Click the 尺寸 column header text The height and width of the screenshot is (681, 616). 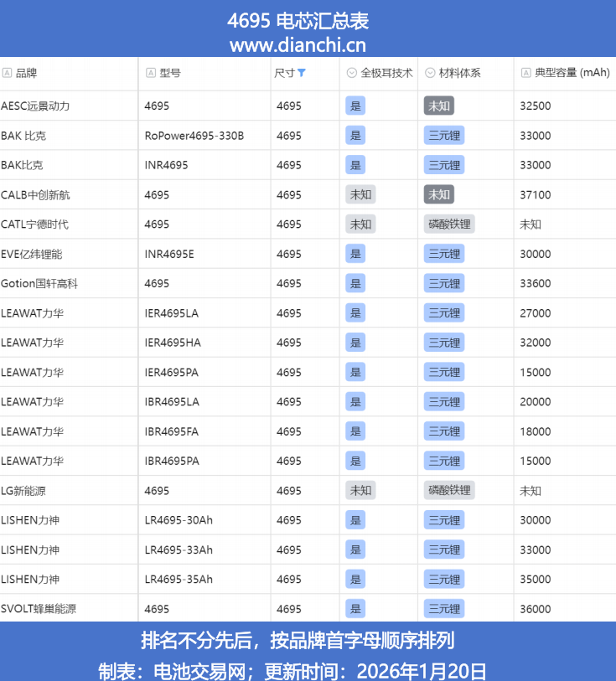click(284, 73)
